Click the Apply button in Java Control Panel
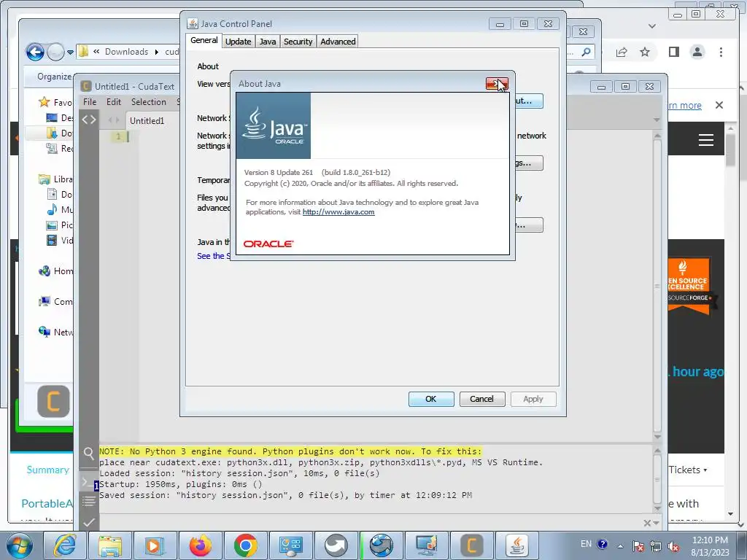 533,399
